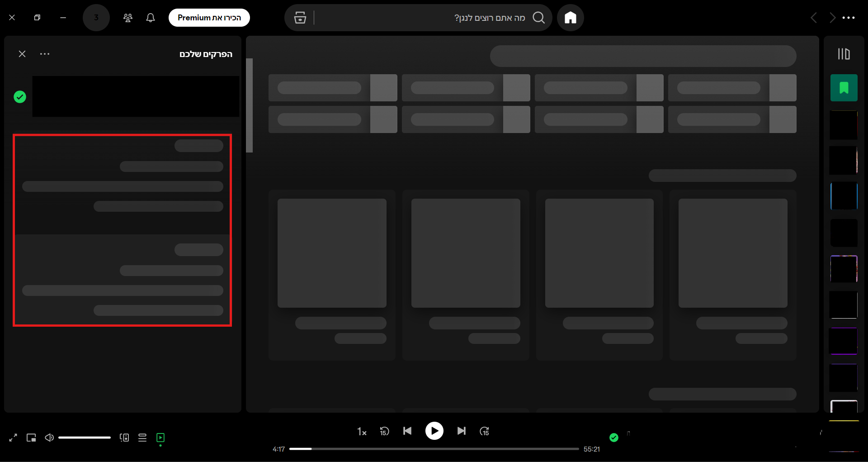Toggle the green saved checkmark in player bar
Image resolution: width=868 pixels, height=462 pixels.
[613, 437]
